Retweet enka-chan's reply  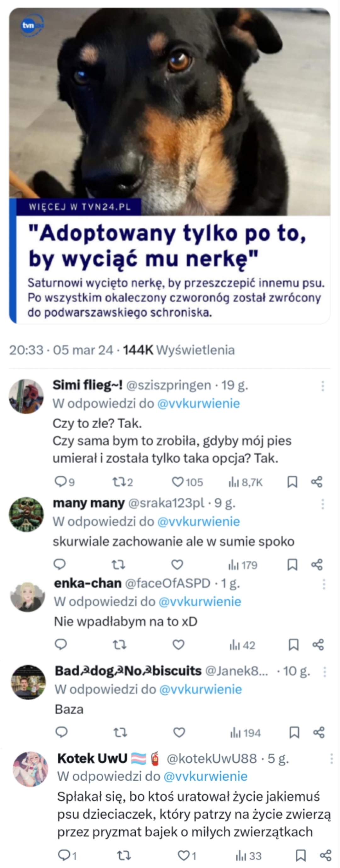tap(119, 645)
